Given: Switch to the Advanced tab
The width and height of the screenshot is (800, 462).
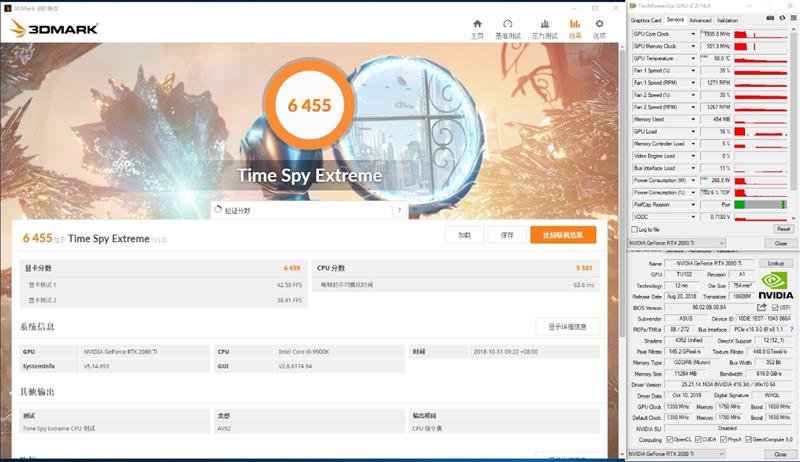Looking at the screenshot, I should (x=700, y=20).
